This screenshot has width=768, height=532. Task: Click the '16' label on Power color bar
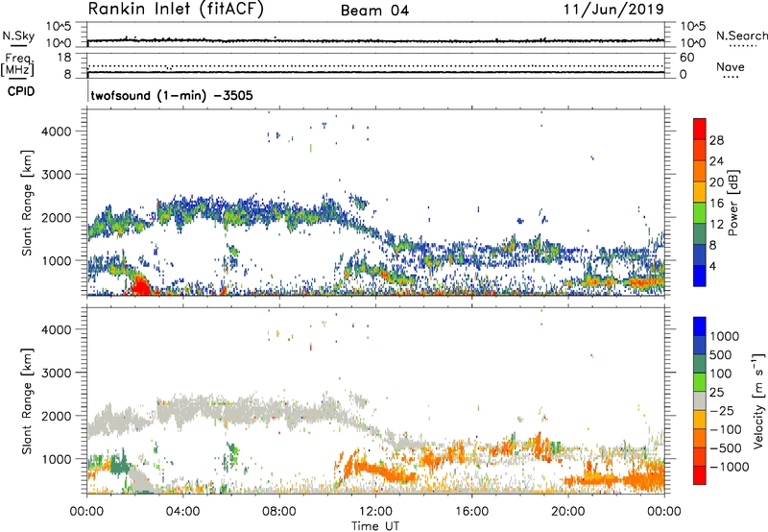716,204
